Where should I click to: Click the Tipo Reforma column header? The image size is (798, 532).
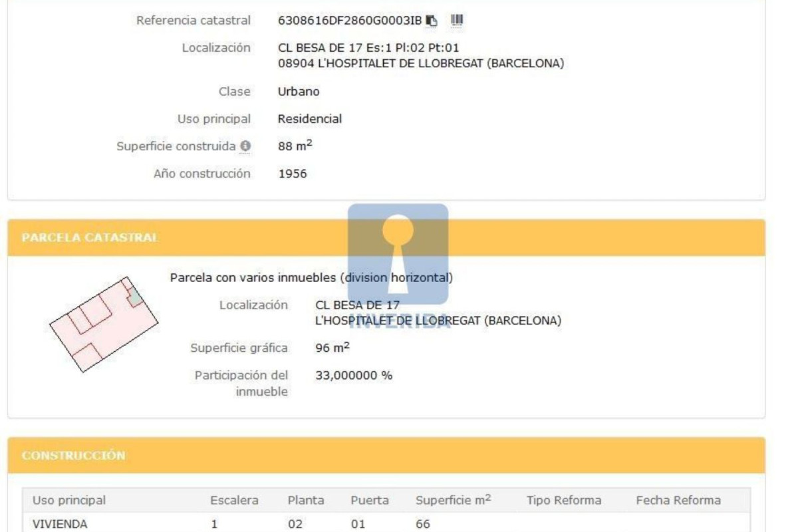(564, 500)
